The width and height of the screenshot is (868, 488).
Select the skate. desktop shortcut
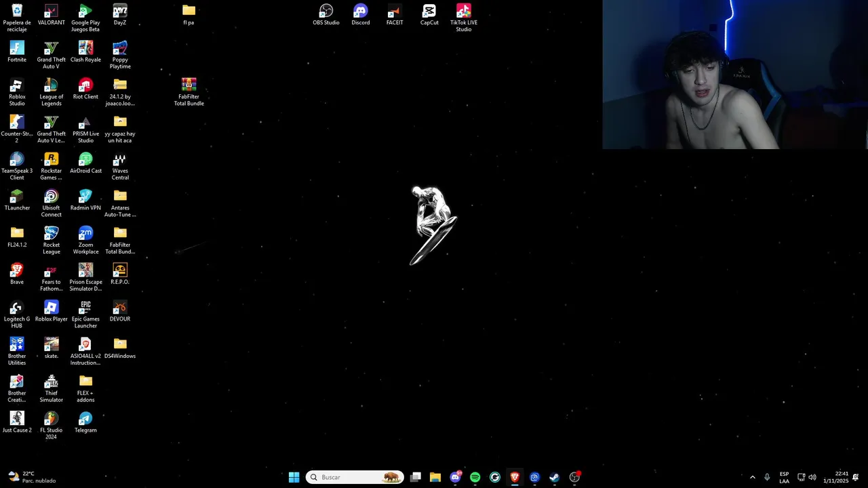52,348
